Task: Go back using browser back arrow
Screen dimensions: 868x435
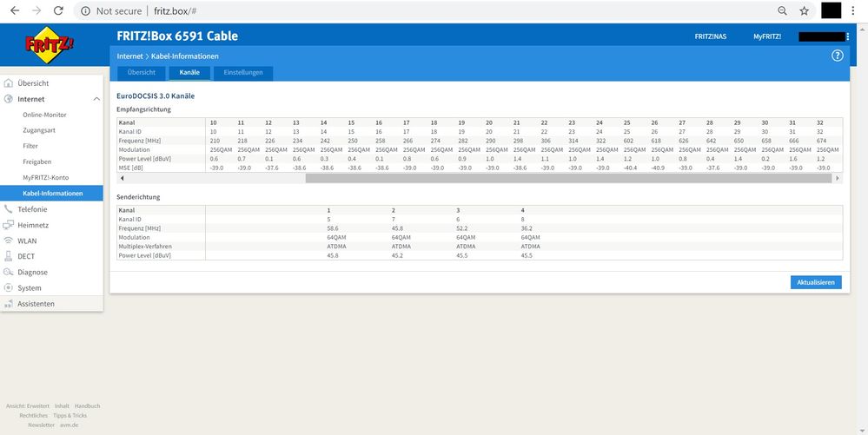Action: tap(15, 10)
